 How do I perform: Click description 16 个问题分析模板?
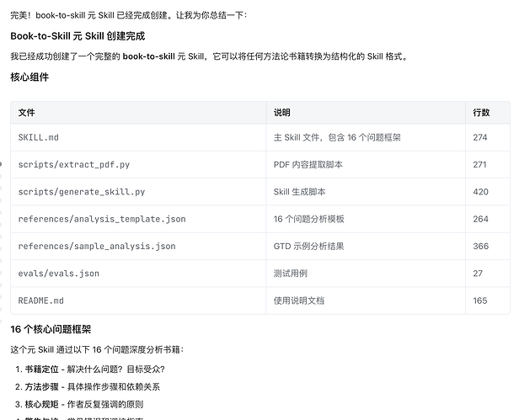[x=309, y=219]
